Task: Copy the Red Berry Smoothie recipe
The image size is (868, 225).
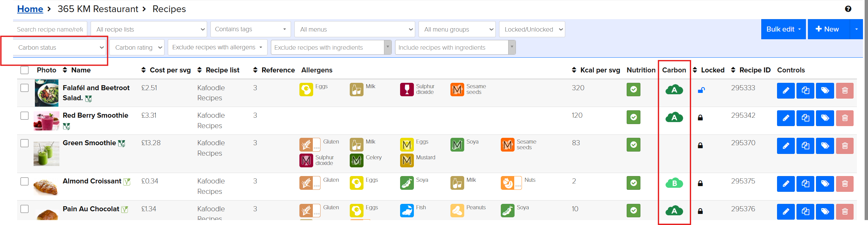Action: [805, 118]
